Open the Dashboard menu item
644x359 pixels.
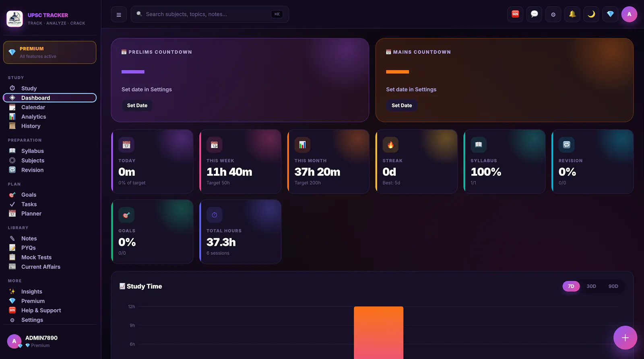tap(50, 98)
